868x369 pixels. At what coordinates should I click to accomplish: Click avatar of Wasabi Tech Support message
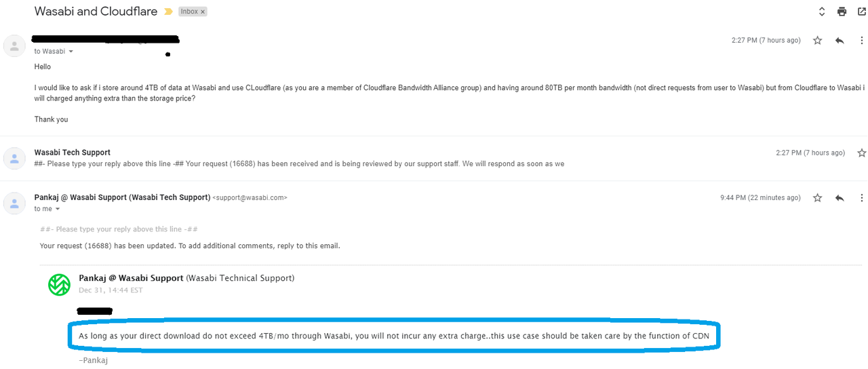tap(14, 158)
